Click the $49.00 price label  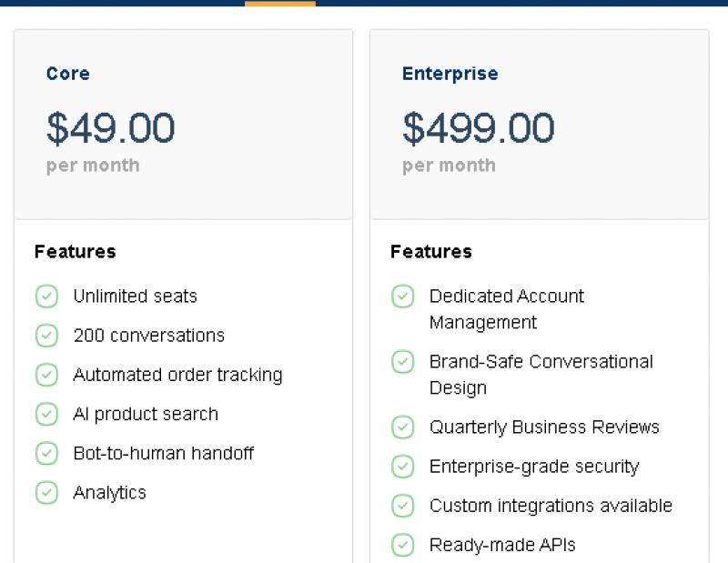(110, 128)
